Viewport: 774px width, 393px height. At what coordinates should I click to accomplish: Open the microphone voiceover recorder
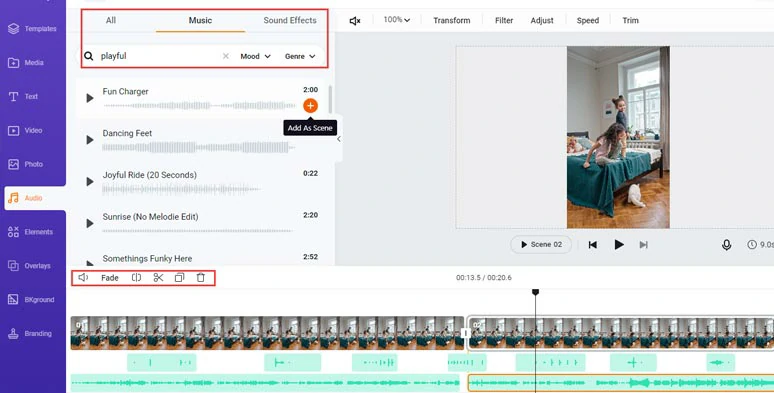(x=726, y=244)
